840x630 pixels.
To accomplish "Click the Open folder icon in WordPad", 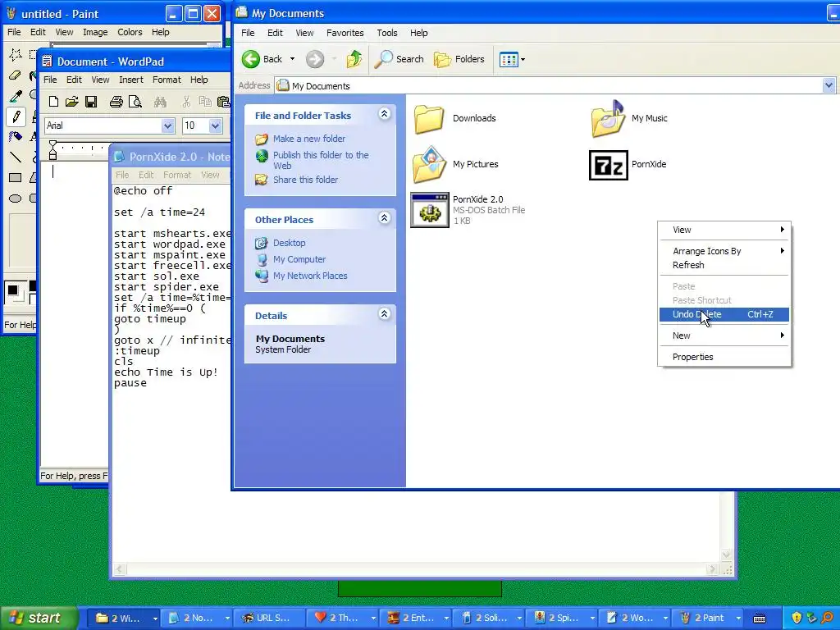I will pos(72,101).
